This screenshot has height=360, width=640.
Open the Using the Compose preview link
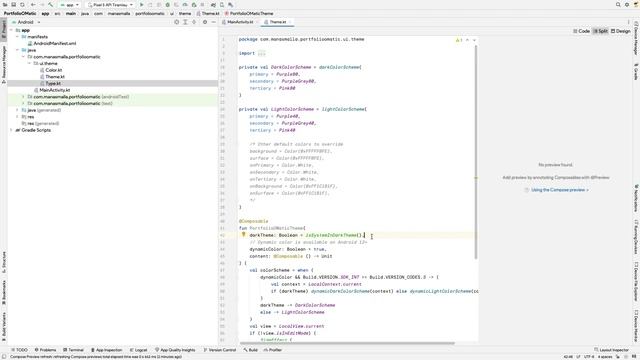pyautogui.click(x=560, y=190)
